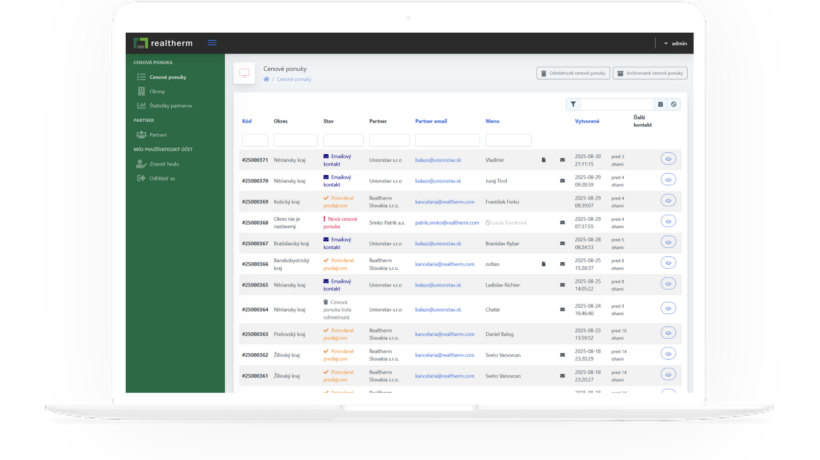Sort table by Kód column header

pyautogui.click(x=247, y=121)
